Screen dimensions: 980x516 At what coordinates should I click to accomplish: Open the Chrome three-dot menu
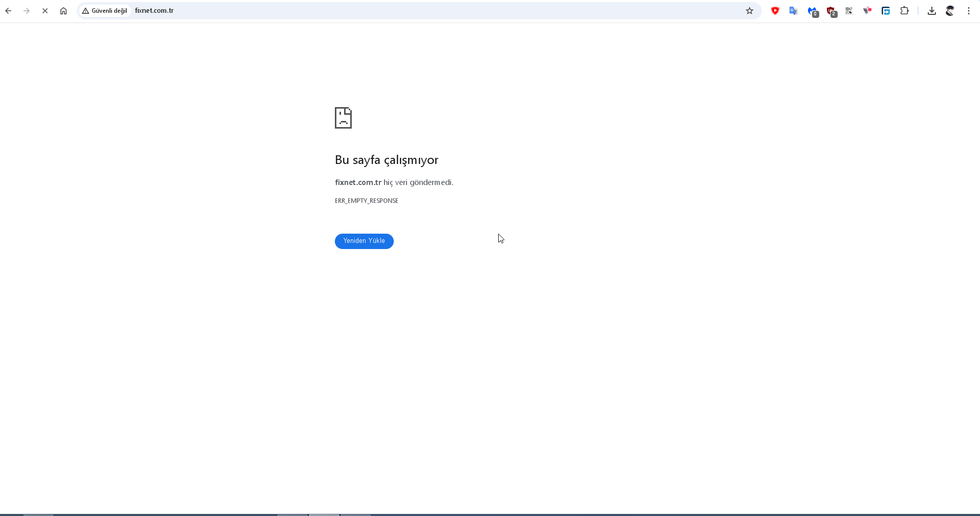[969, 11]
